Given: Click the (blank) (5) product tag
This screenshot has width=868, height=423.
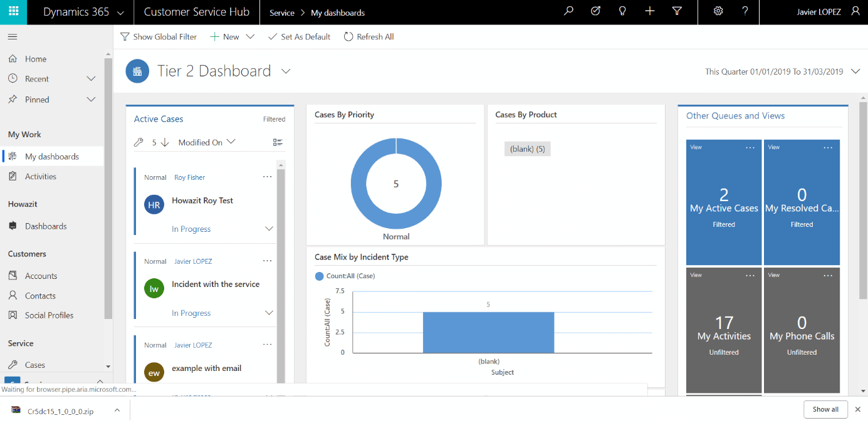Looking at the screenshot, I should [x=527, y=149].
